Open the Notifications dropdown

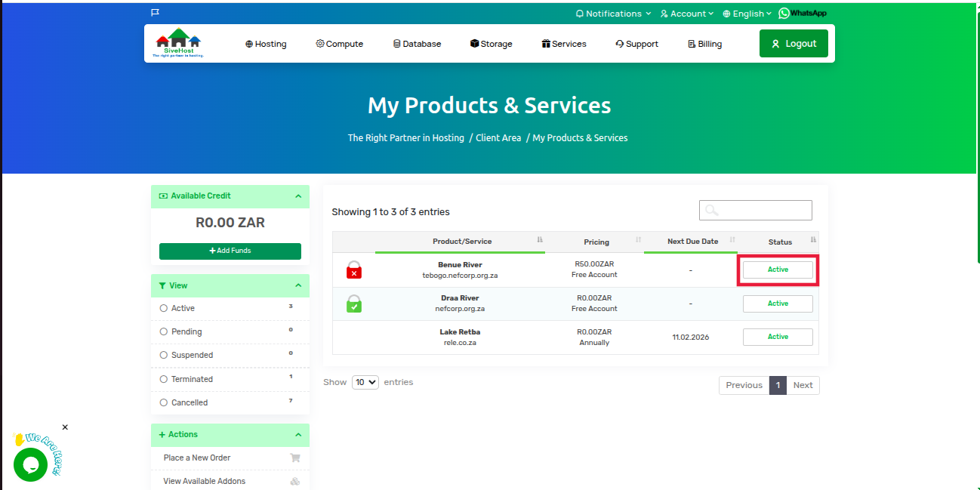point(613,14)
